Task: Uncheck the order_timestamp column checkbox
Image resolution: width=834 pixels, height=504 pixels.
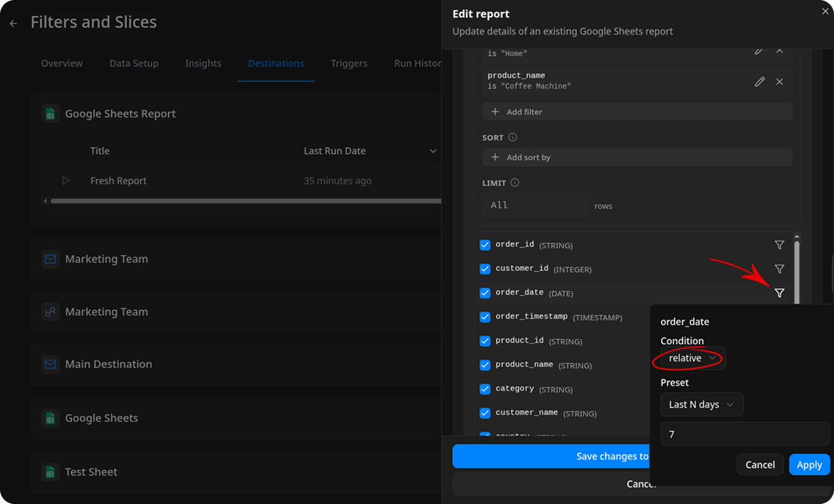Action: (485, 317)
